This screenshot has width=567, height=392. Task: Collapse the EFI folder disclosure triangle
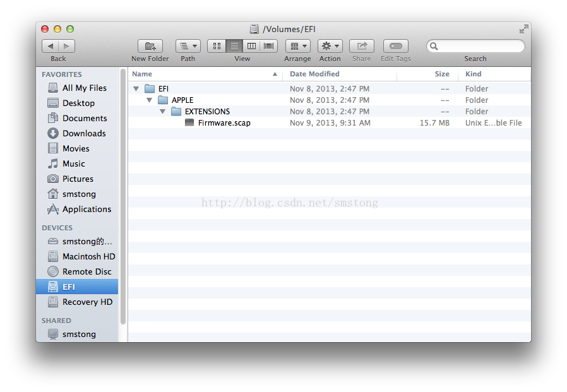[x=136, y=88]
